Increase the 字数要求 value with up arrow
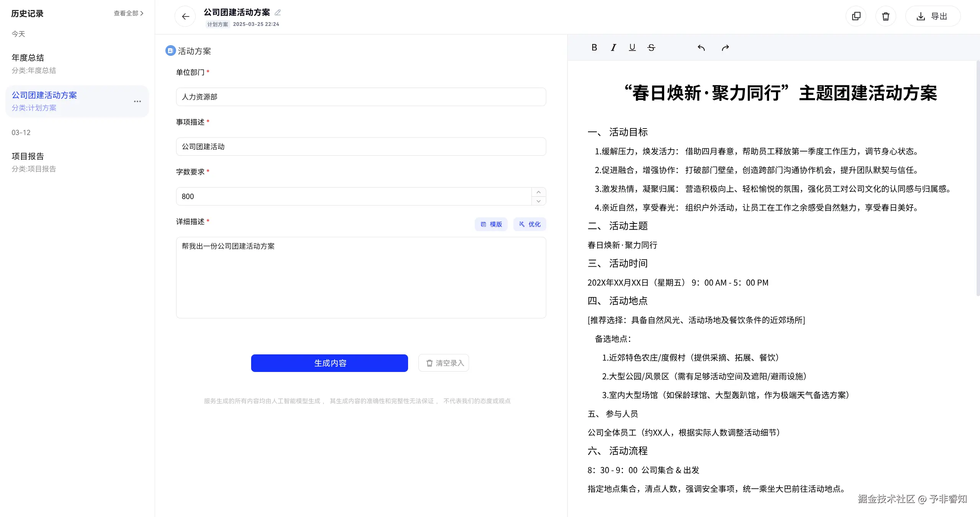The image size is (980, 517). (539, 192)
